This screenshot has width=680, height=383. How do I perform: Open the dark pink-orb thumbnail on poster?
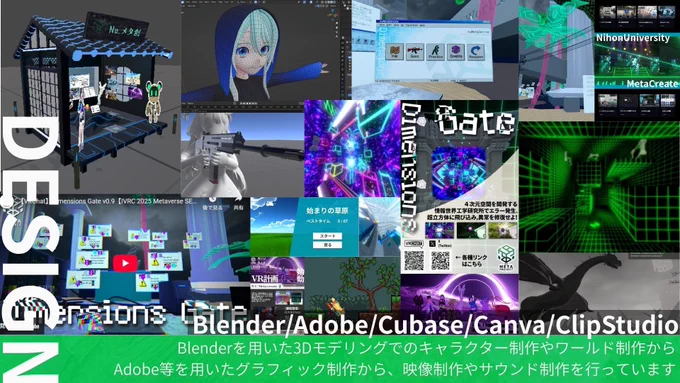coord(471,230)
